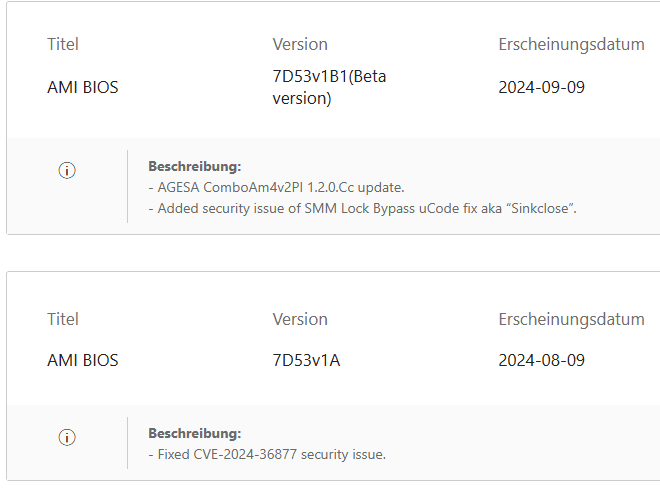
Task: Click version 7D53v1A text
Action: point(306,360)
